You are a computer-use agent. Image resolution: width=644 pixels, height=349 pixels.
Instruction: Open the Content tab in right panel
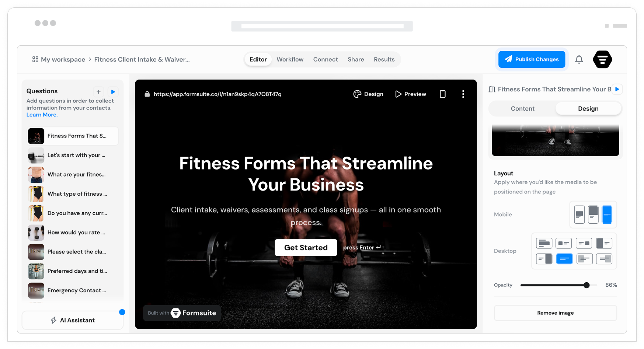tap(522, 109)
